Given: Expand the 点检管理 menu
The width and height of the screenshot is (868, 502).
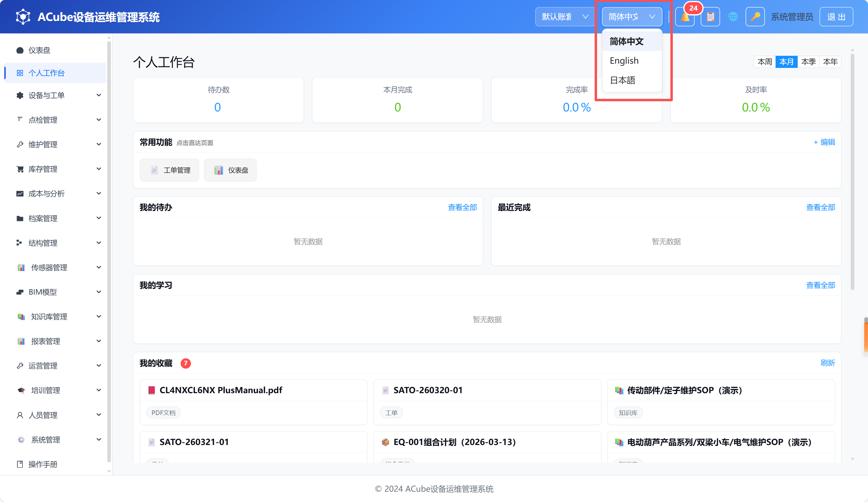Looking at the screenshot, I should click(x=55, y=119).
